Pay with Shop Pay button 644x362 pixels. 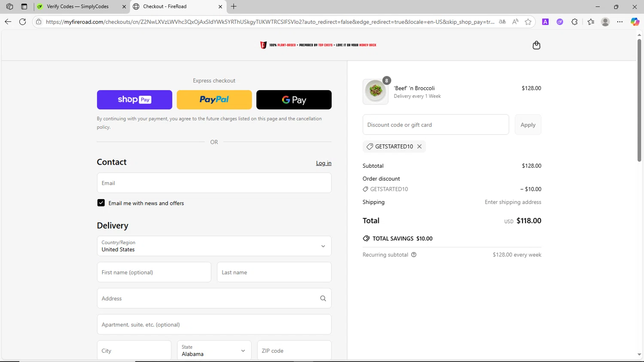point(134,100)
